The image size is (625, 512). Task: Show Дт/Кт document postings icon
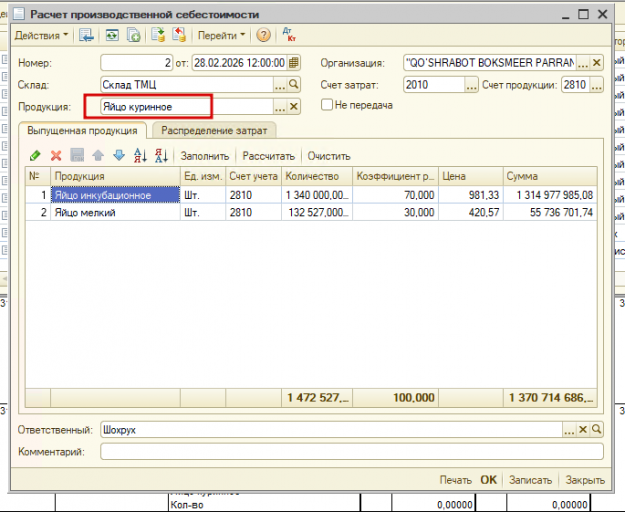[289, 35]
